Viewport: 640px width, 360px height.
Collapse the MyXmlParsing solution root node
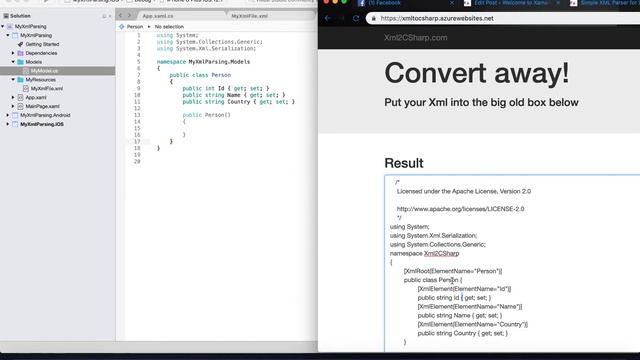(x=3, y=27)
